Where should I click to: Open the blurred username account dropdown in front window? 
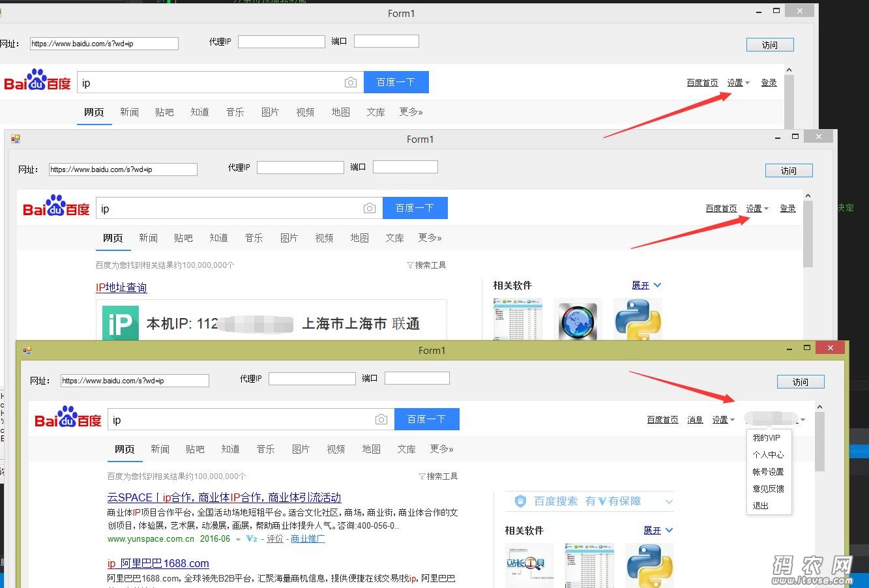point(775,419)
